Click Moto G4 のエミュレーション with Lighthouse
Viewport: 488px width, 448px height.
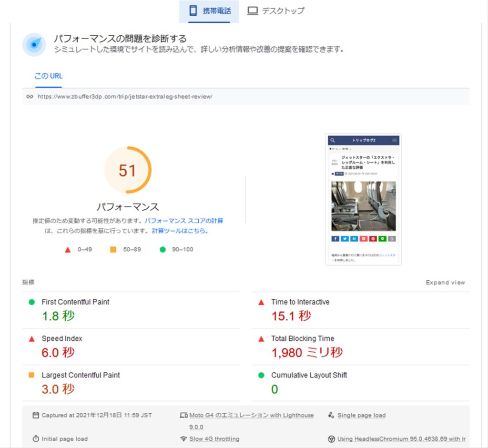pos(252,415)
